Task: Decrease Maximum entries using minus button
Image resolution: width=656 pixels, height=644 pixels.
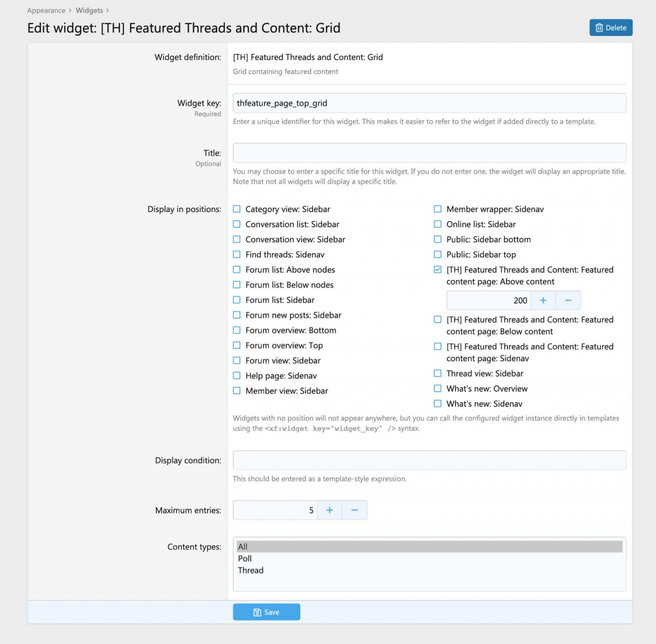Action: pos(354,510)
